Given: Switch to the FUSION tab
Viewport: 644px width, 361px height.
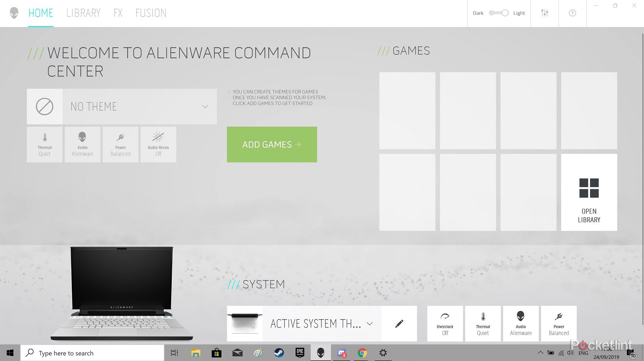Looking at the screenshot, I should click(151, 13).
